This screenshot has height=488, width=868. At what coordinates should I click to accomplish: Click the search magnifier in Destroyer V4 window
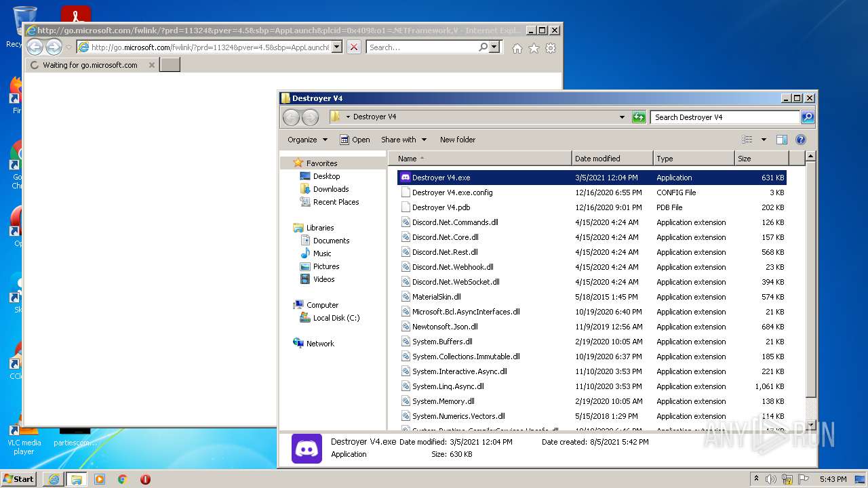point(807,117)
